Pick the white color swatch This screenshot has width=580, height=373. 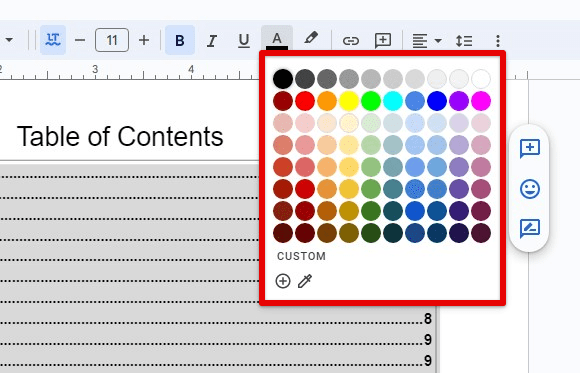tap(481, 79)
